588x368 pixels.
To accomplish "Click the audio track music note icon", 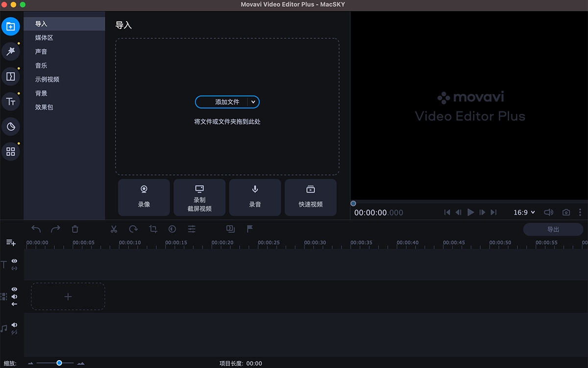I will coord(4,328).
